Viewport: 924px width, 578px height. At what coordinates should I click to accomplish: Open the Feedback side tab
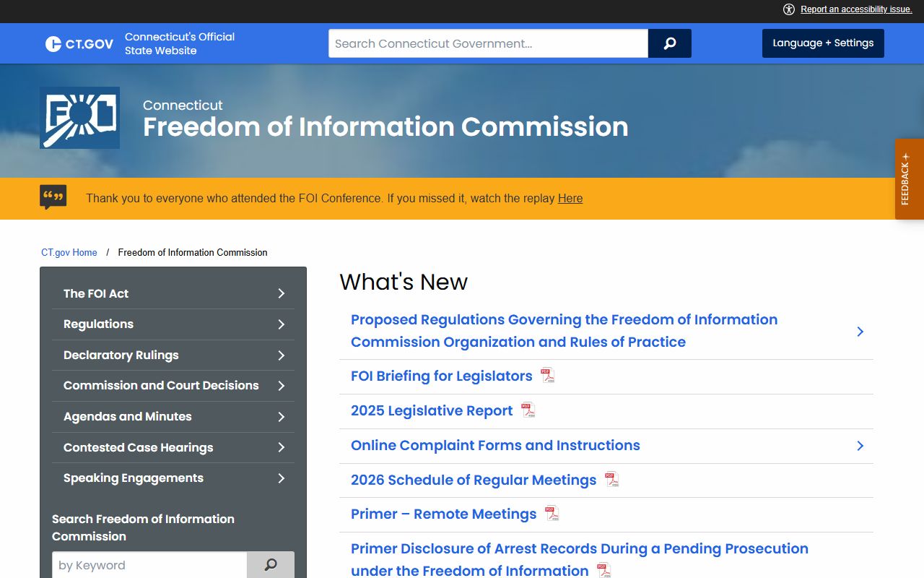(x=910, y=179)
